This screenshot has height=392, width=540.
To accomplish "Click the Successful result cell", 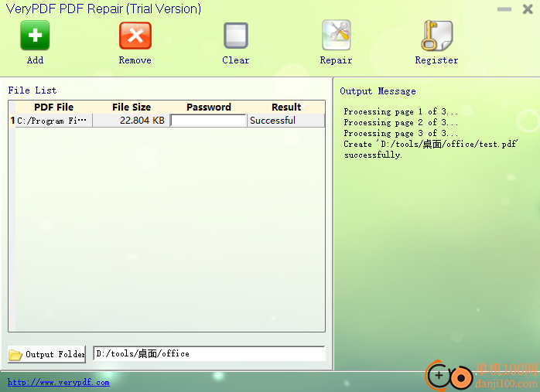I will click(285, 121).
